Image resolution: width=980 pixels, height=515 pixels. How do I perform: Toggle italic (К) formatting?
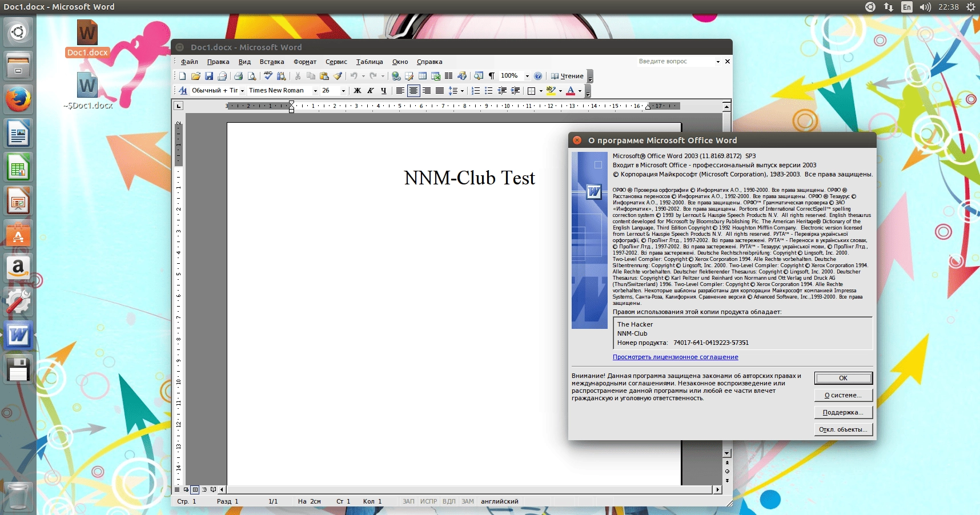point(371,91)
